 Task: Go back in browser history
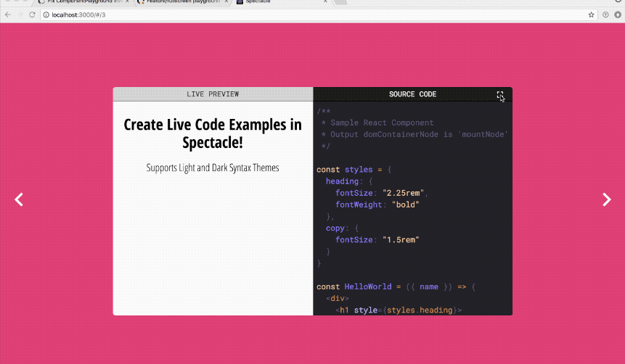point(8,15)
